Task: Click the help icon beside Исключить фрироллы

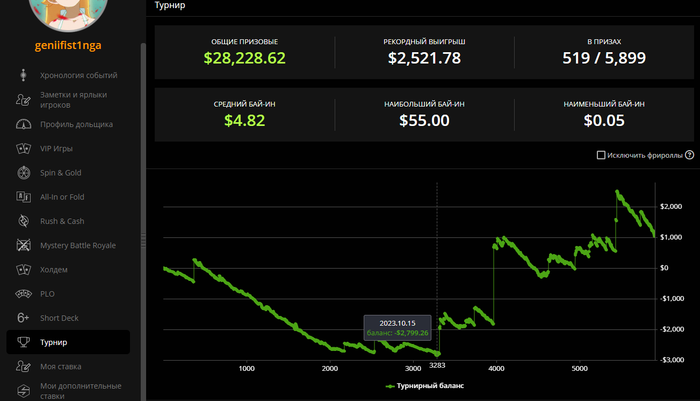Action: click(689, 155)
